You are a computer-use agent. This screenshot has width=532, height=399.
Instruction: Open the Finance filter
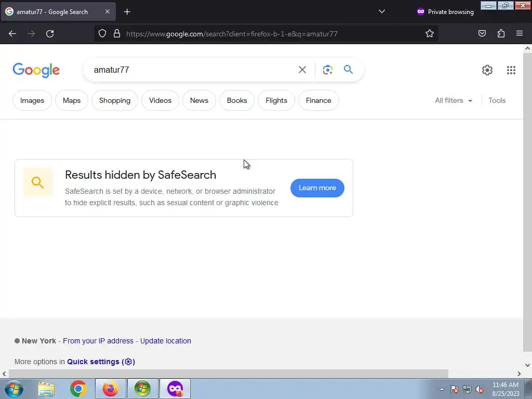318,100
